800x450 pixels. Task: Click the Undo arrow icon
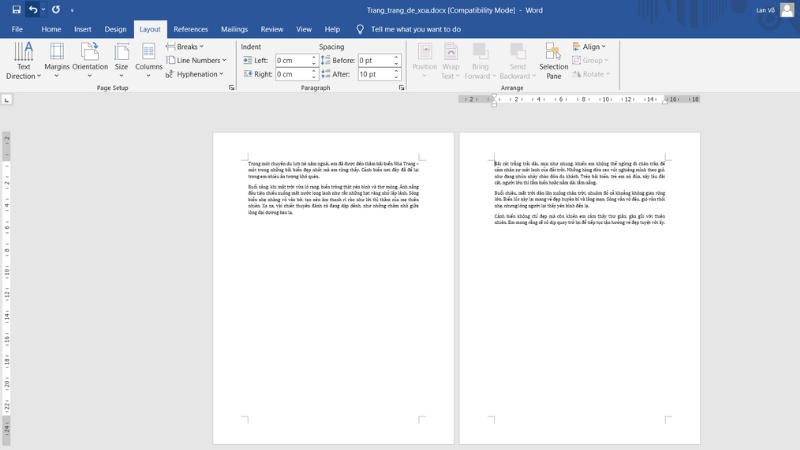pos(33,9)
